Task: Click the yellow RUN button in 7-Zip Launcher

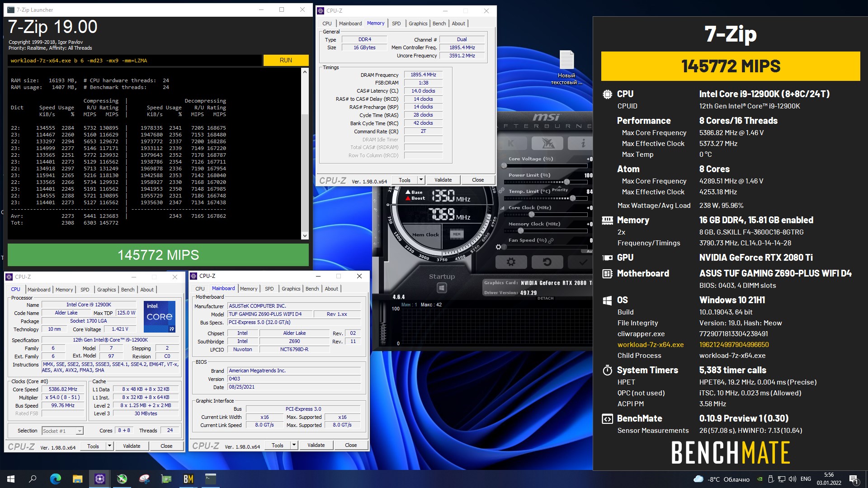Action: pyautogui.click(x=286, y=60)
